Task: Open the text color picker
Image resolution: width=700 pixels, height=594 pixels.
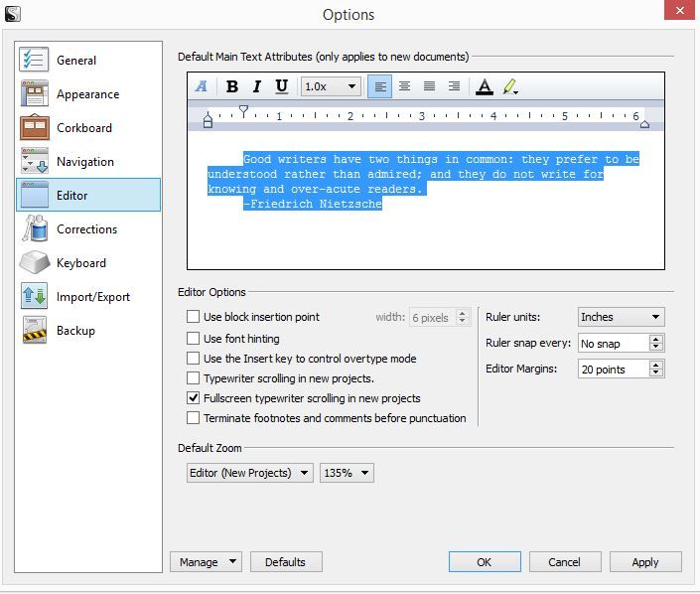Action: pos(485,86)
